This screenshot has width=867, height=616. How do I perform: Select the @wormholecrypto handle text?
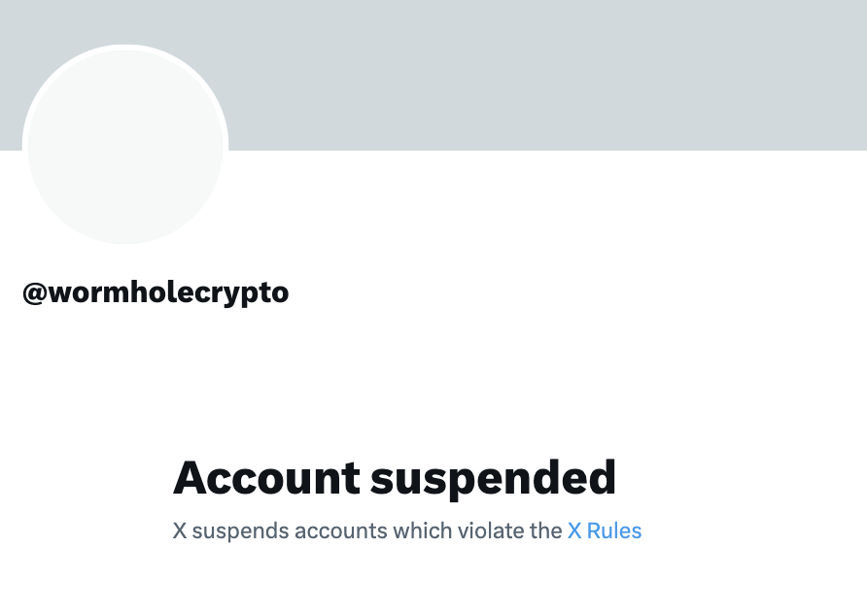[156, 291]
